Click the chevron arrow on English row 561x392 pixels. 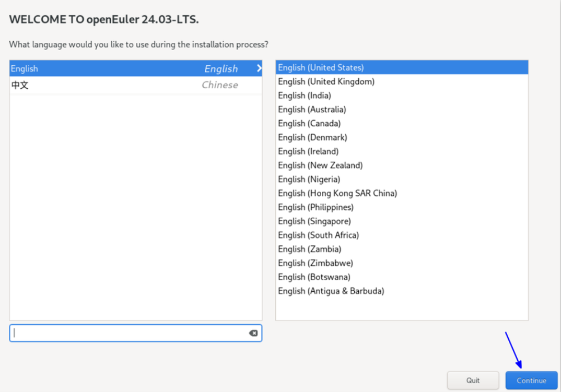[x=259, y=68]
